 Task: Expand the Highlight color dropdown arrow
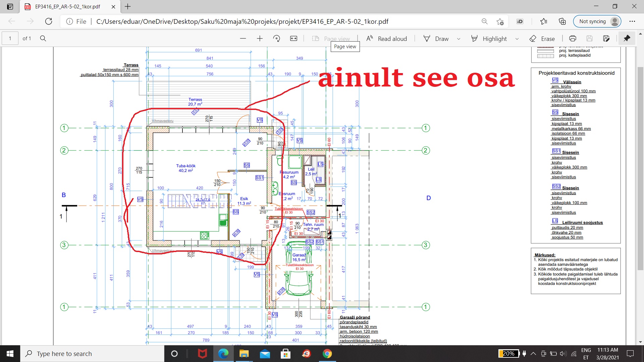pyautogui.click(x=517, y=39)
